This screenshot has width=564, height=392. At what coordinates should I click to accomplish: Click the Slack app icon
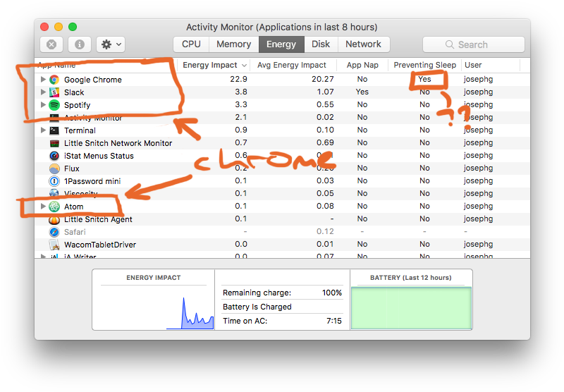[54, 92]
